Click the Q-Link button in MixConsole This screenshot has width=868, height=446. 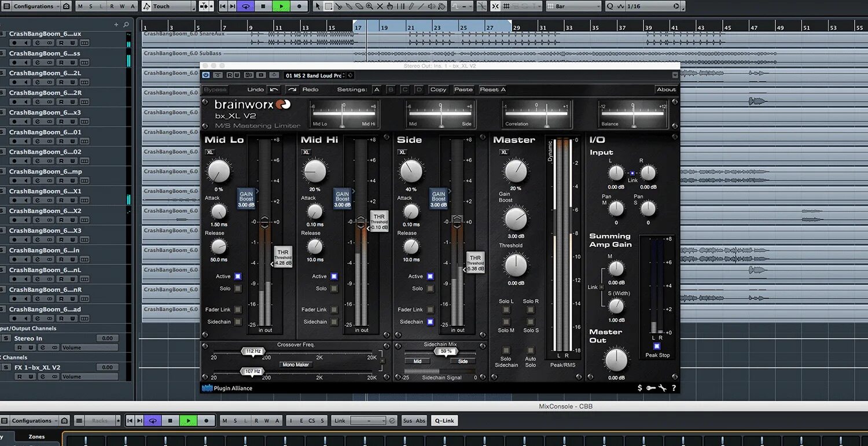pyautogui.click(x=444, y=421)
